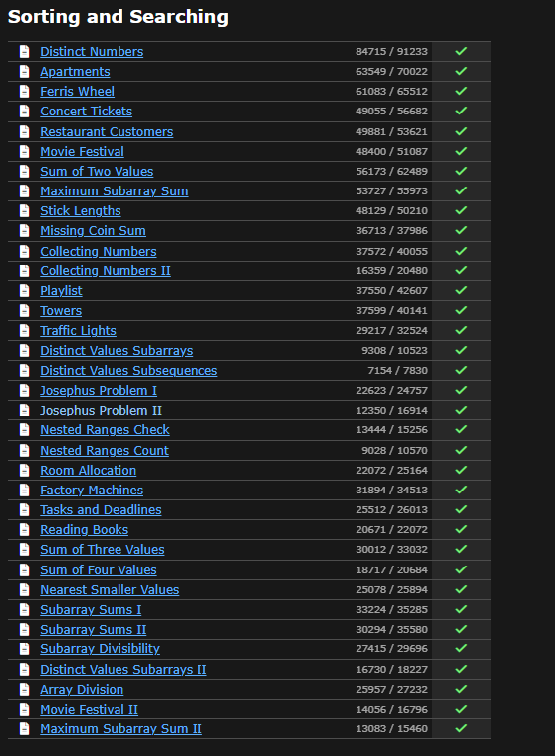Click the document icon beside Ferris Wheel
The width and height of the screenshot is (555, 756).
pos(24,91)
